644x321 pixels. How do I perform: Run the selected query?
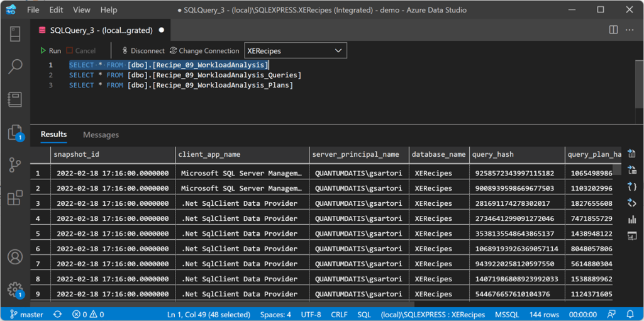50,51
